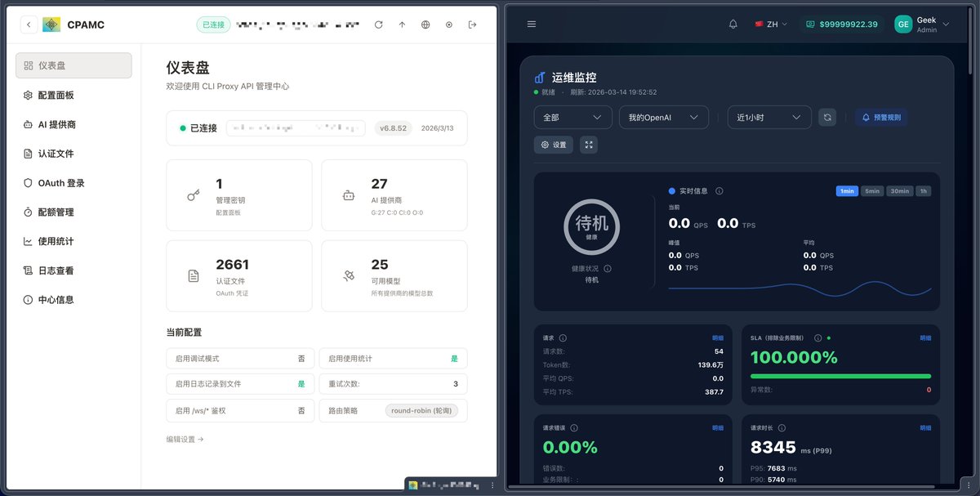This screenshot has height=496, width=980.
Task: Open the 近1小时 time range dropdown
Action: (x=769, y=118)
